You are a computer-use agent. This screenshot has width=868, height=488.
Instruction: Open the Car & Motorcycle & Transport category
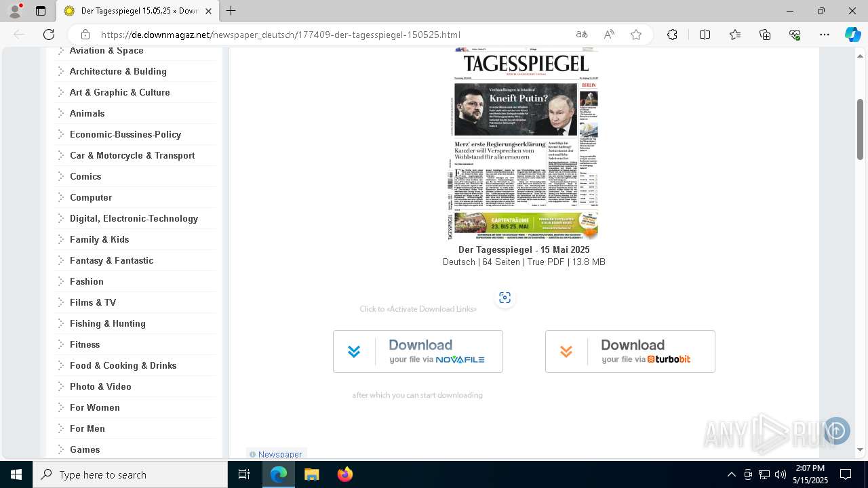click(132, 155)
